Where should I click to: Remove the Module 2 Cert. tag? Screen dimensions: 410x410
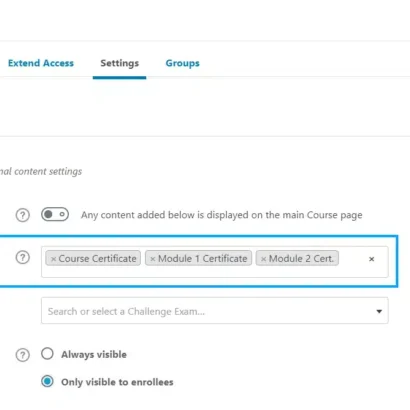[263, 259]
